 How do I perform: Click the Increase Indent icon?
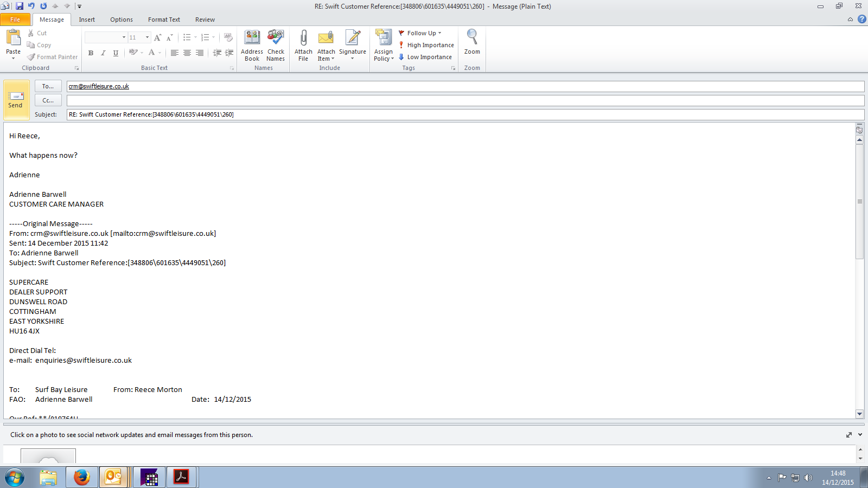(x=229, y=53)
